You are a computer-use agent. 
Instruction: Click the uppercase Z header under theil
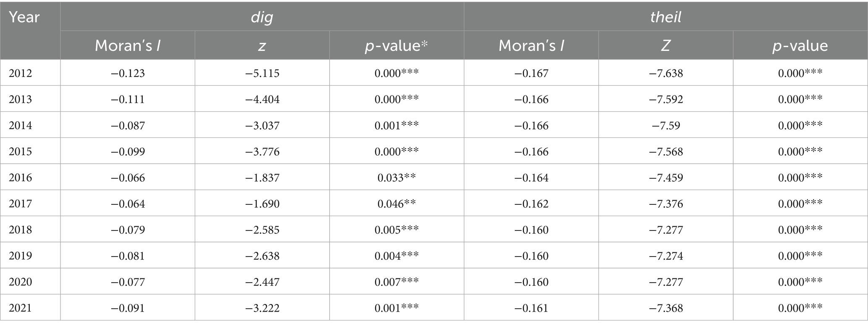tap(666, 45)
